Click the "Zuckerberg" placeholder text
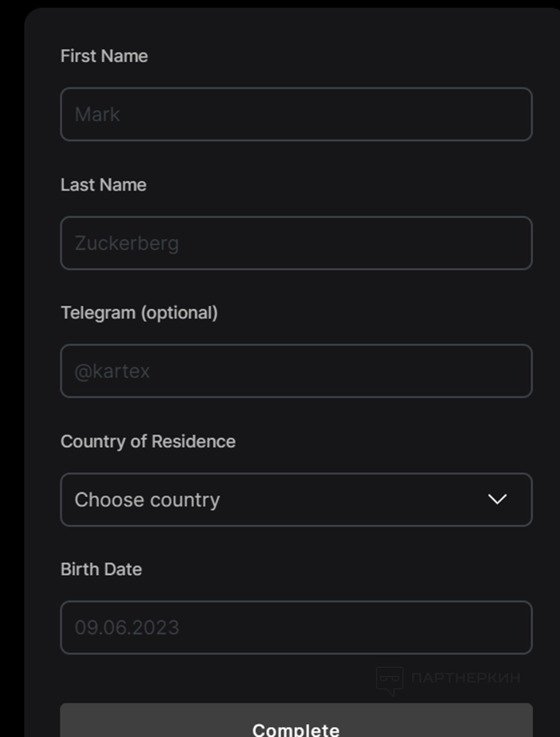Viewport: 560px width, 737px height. pos(126,243)
